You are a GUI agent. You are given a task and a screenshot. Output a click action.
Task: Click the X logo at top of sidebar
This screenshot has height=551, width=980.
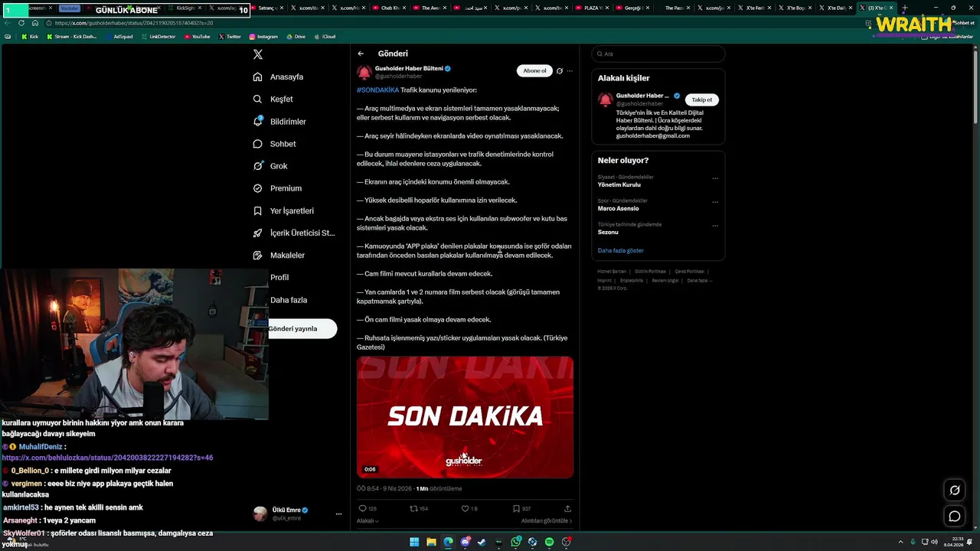[x=258, y=54]
